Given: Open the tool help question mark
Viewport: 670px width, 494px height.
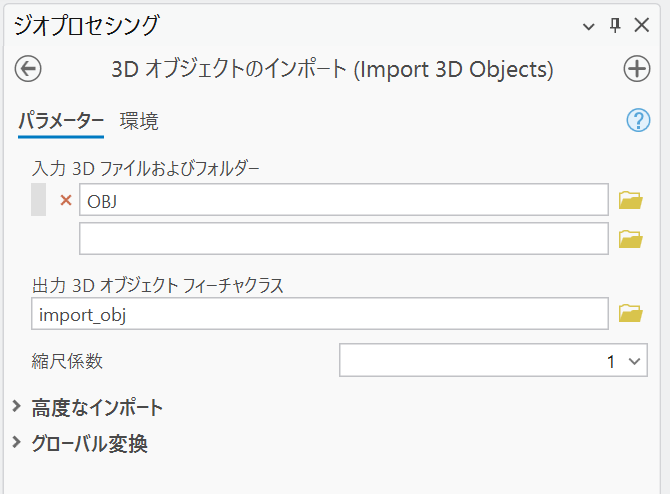Looking at the screenshot, I should click(x=638, y=121).
